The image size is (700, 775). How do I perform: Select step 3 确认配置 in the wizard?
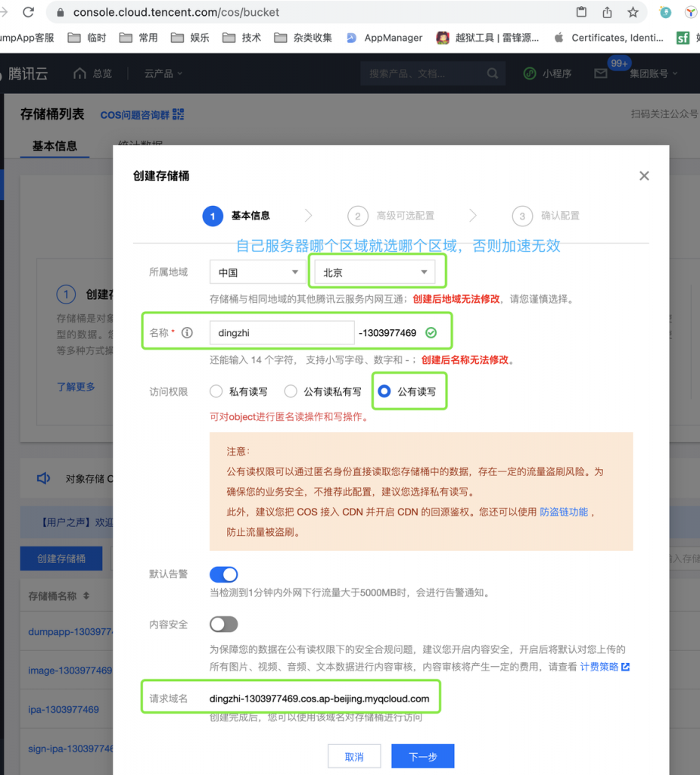point(546,216)
